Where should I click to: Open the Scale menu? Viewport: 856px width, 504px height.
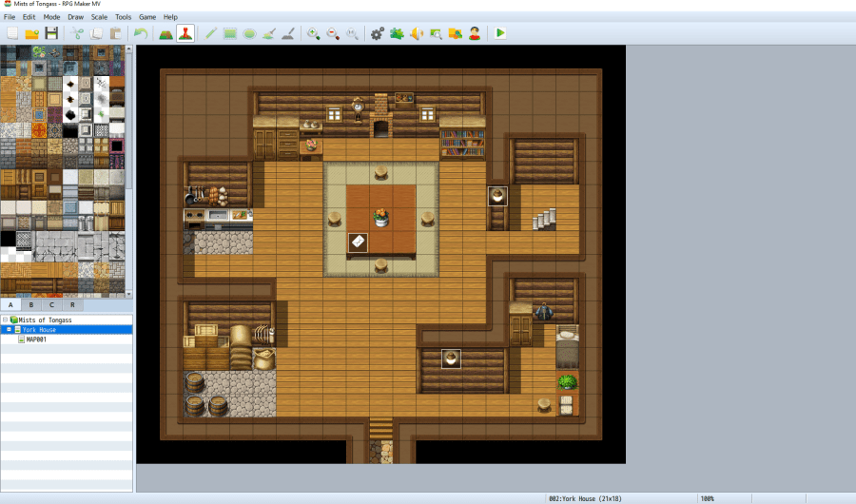[x=99, y=17]
